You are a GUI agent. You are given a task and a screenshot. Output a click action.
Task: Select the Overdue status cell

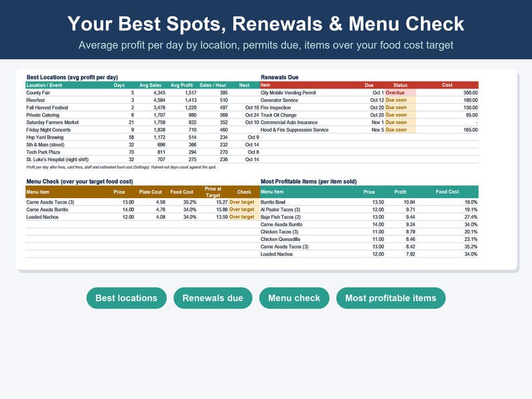click(x=401, y=92)
